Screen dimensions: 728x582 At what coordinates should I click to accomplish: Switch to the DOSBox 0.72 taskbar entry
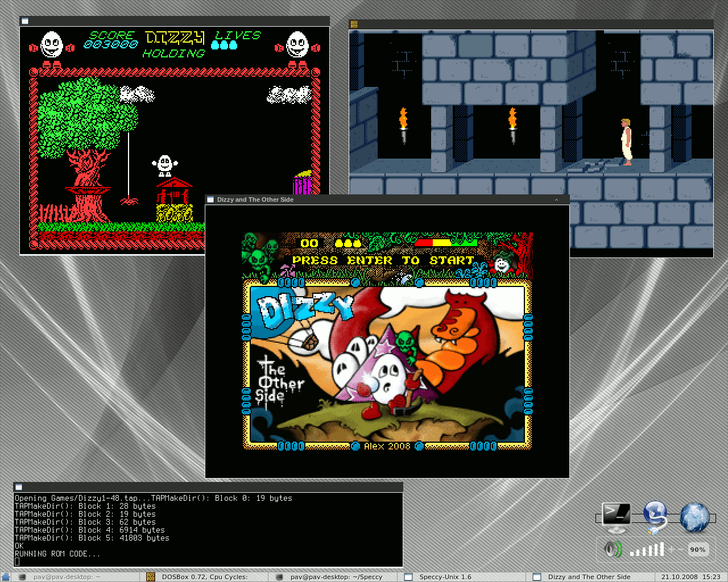(205, 577)
